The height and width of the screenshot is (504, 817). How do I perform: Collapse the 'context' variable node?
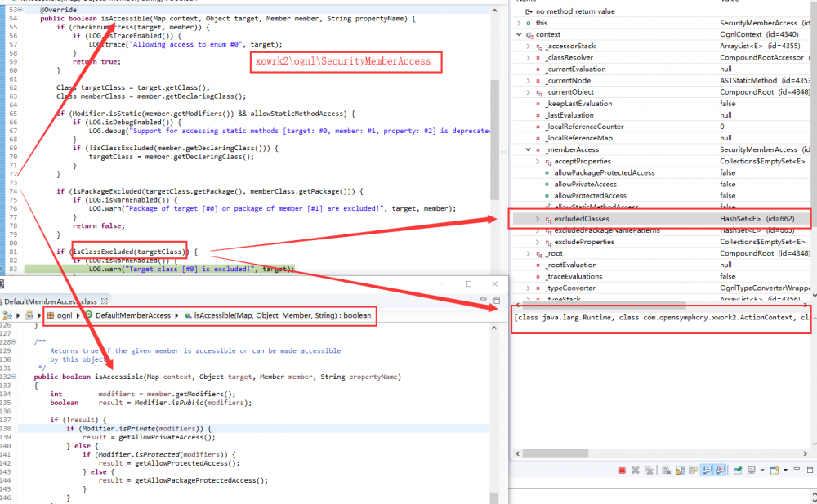pos(519,34)
